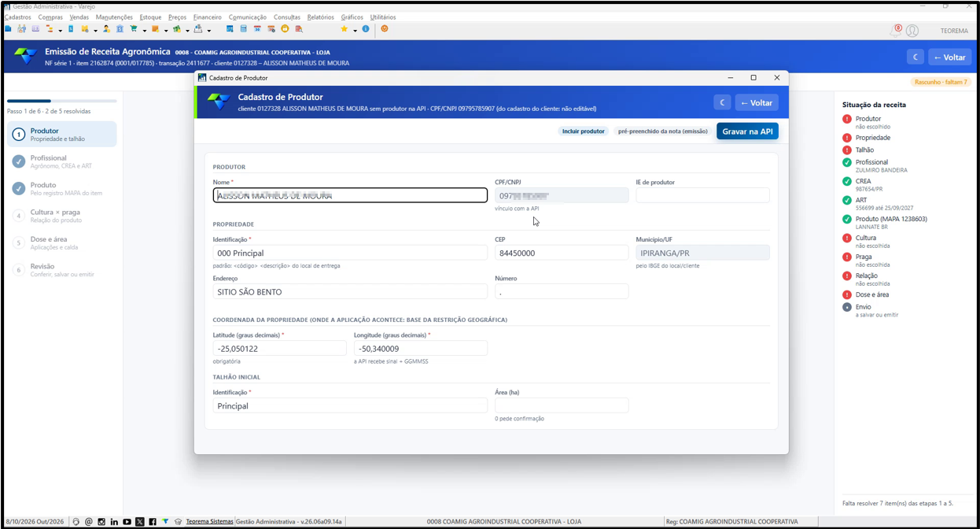
Task: Click the Município/UF field showing IPIRANGA/PR
Action: (x=702, y=253)
